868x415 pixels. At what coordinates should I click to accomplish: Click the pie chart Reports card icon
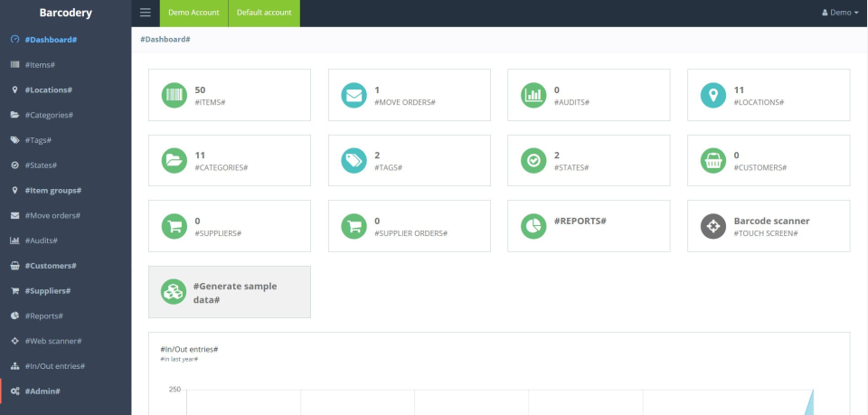pyautogui.click(x=533, y=226)
